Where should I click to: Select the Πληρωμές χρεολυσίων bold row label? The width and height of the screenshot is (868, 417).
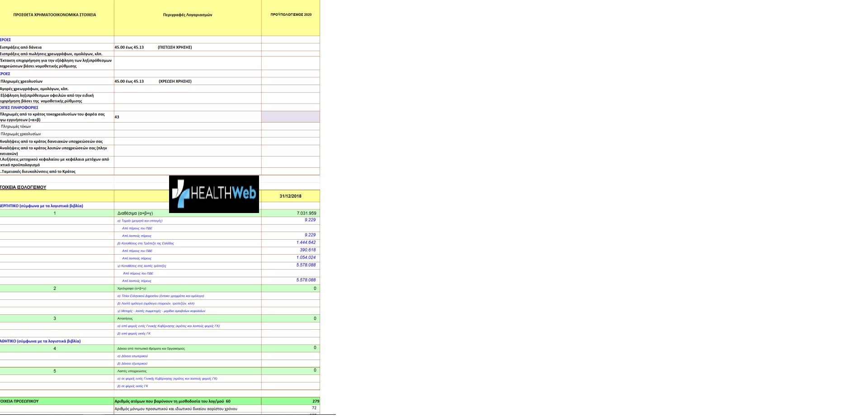(x=21, y=81)
